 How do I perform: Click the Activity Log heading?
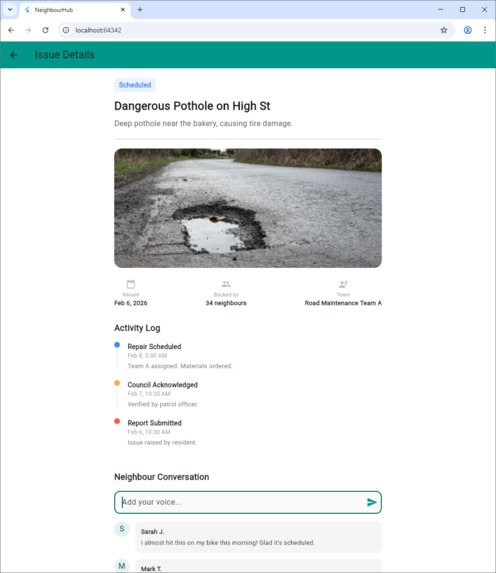tap(137, 328)
